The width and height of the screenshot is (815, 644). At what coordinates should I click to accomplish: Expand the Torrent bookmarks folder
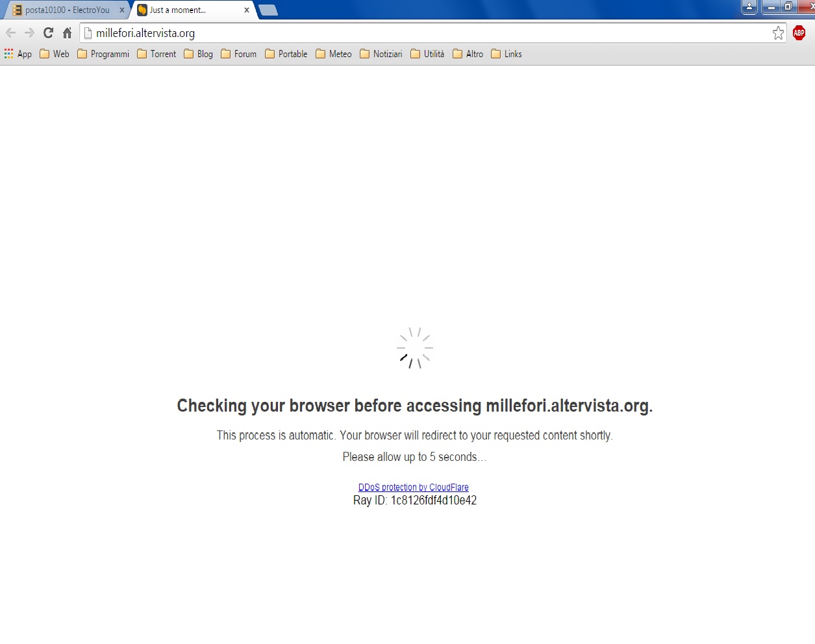point(157,54)
